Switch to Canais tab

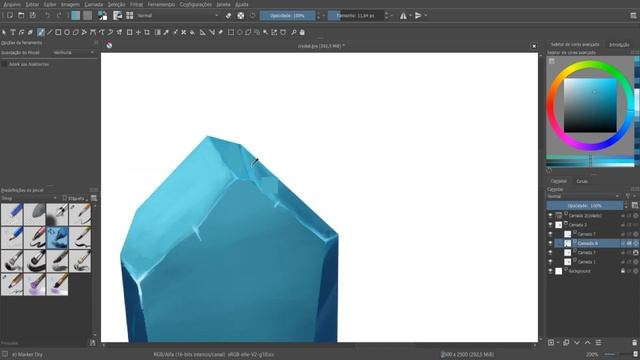point(582,181)
